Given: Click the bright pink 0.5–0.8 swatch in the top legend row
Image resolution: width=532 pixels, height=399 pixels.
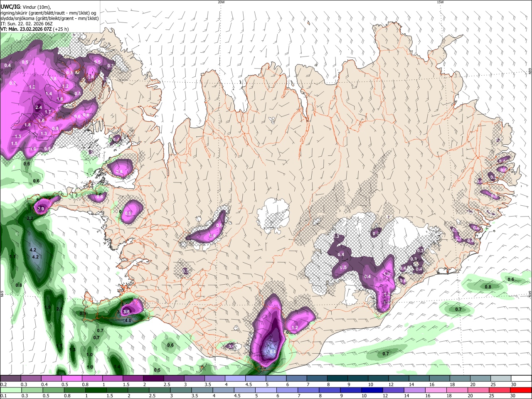Looking at the screenshot, I should (71, 379).
